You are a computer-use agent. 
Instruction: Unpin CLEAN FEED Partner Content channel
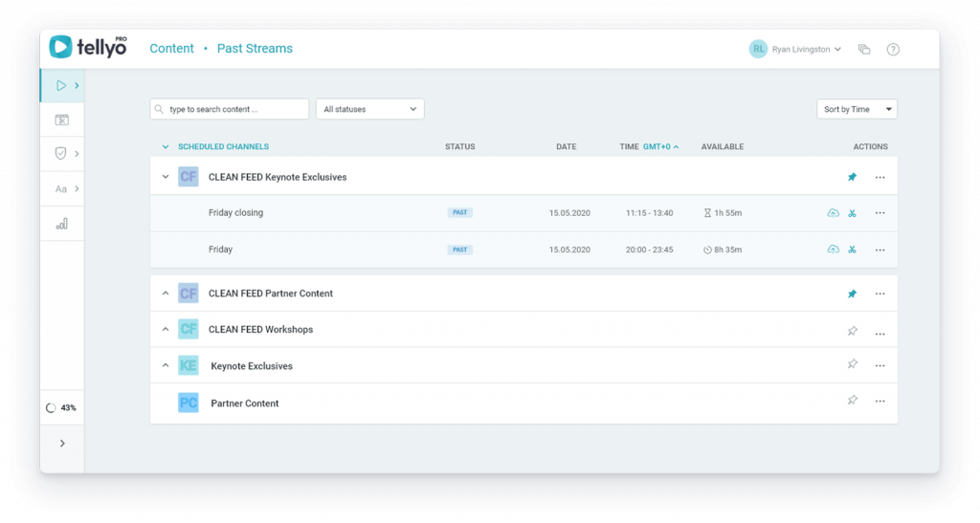[x=852, y=294]
